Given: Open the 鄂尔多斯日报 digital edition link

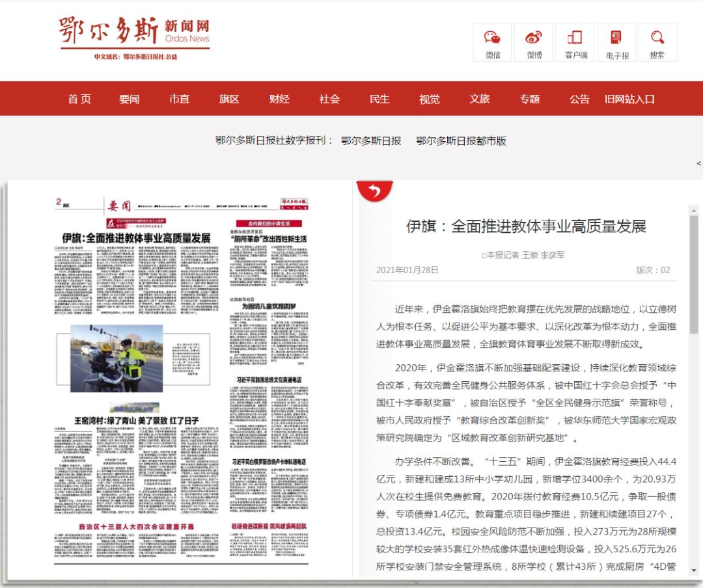Looking at the screenshot, I should click(371, 140).
